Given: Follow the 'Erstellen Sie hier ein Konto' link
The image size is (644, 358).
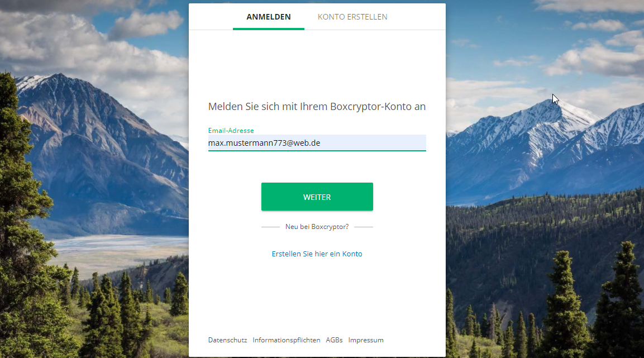Looking at the screenshot, I should pyautogui.click(x=317, y=254).
